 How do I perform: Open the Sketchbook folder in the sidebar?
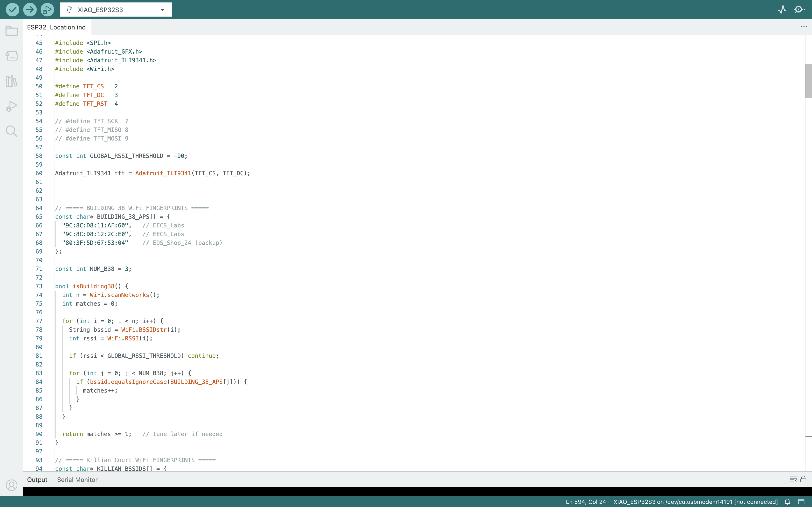11,31
